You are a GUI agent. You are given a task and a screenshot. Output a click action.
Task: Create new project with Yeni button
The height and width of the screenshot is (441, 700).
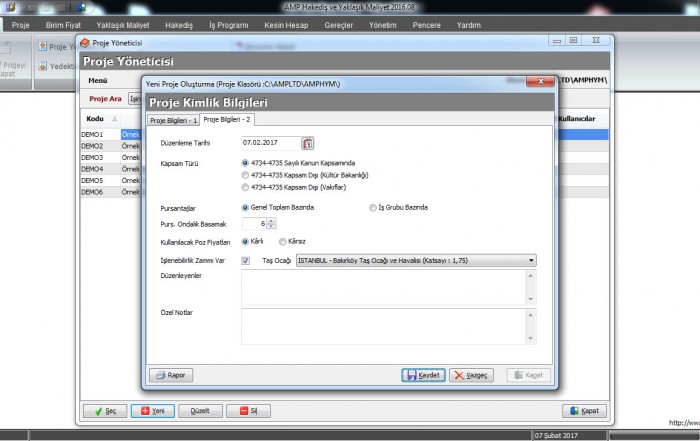[152, 411]
